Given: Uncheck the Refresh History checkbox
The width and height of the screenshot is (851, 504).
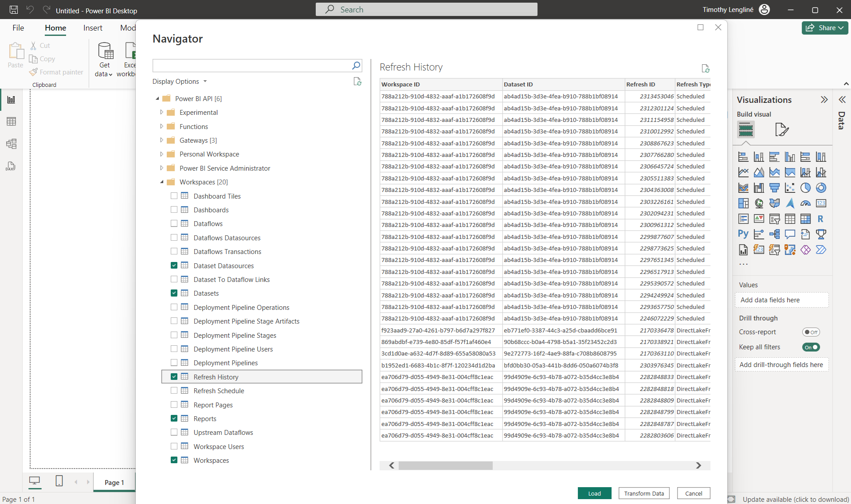Looking at the screenshot, I should pos(174,377).
